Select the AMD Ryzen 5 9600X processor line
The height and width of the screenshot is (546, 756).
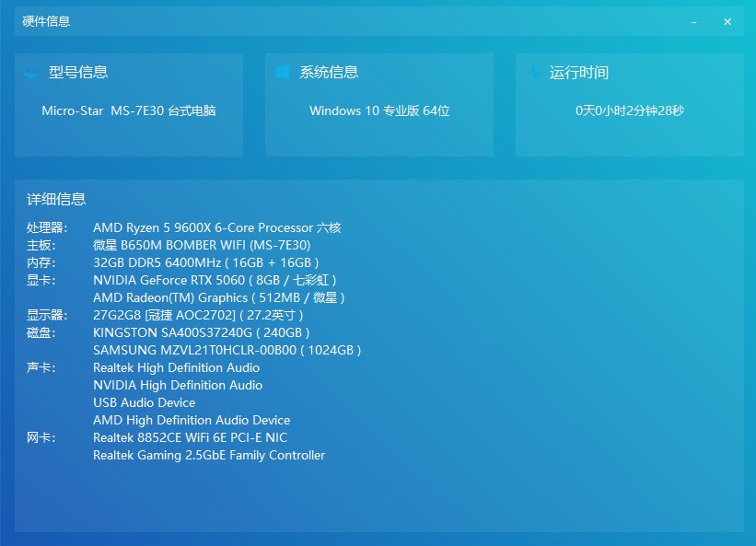[217, 227]
